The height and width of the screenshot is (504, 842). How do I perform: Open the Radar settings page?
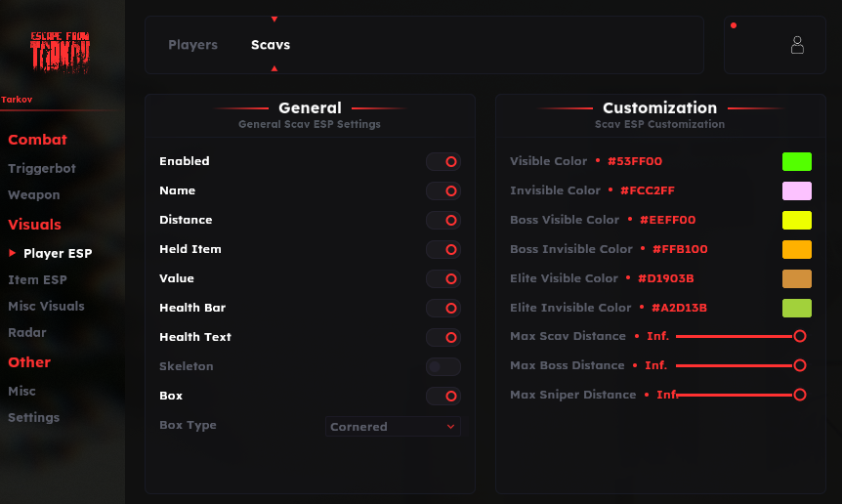pos(27,333)
